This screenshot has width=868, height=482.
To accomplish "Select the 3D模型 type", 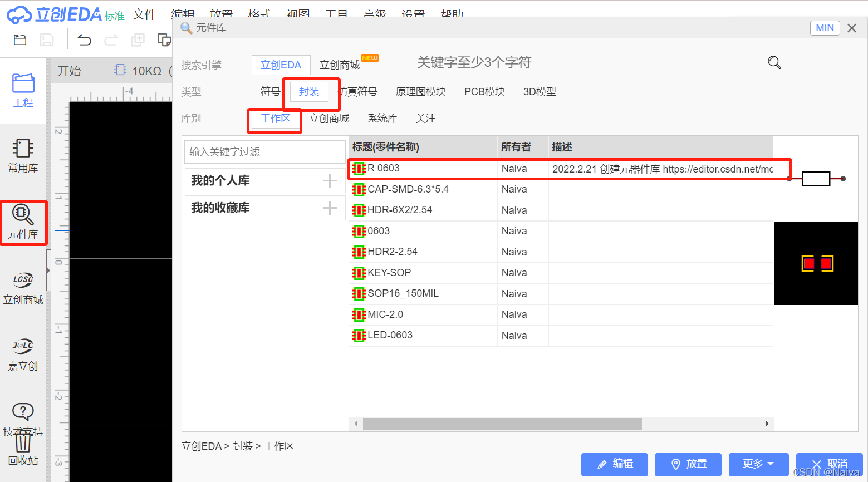I will point(540,91).
